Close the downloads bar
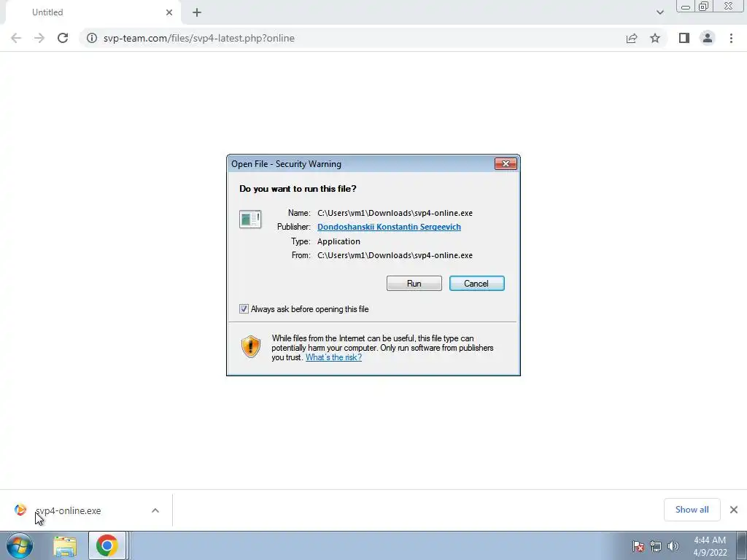This screenshot has width=747, height=560. coord(734,510)
